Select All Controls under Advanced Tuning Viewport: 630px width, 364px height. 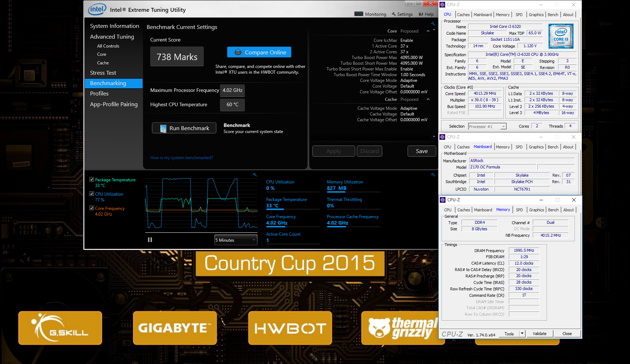pos(108,46)
